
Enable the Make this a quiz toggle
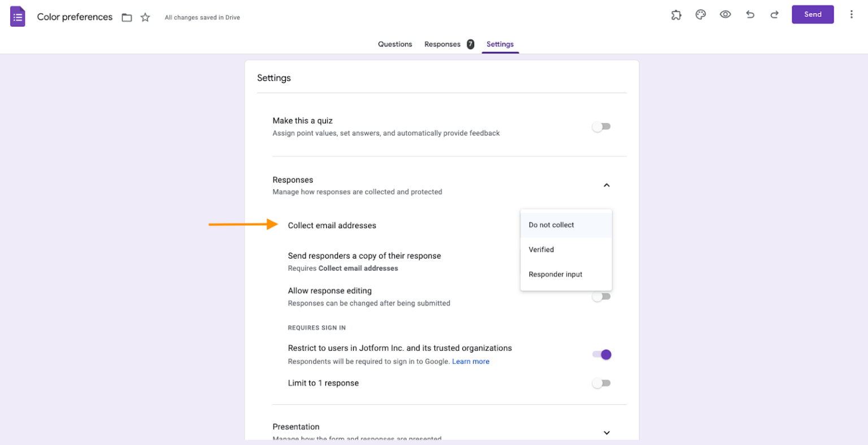pyautogui.click(x=601, y=126)
